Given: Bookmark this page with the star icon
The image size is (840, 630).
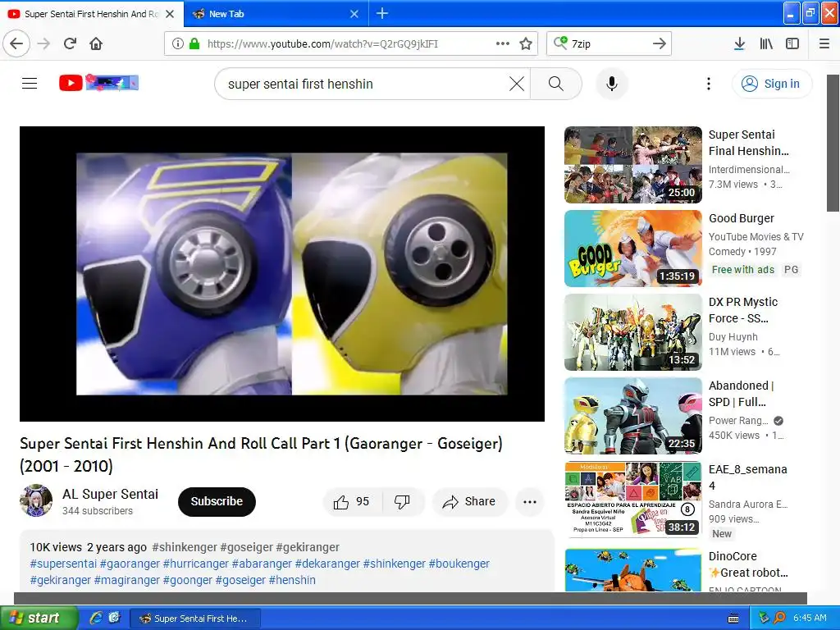Looking at the screenshot, I should [526, 43].
